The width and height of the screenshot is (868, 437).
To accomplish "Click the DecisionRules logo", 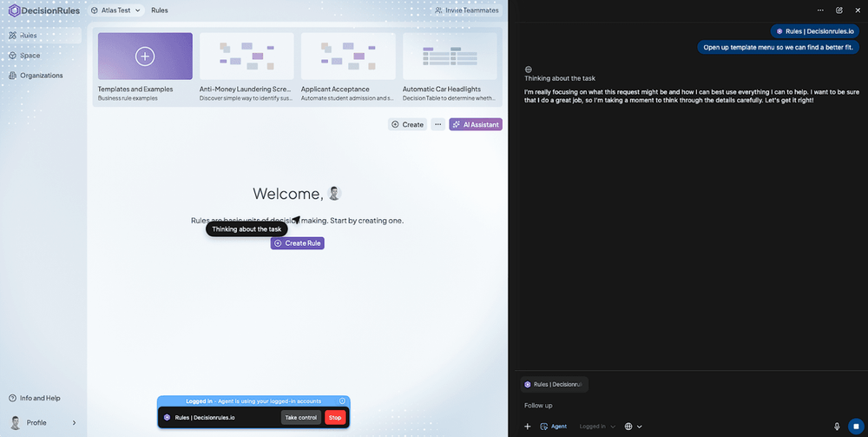I will 44,10.
